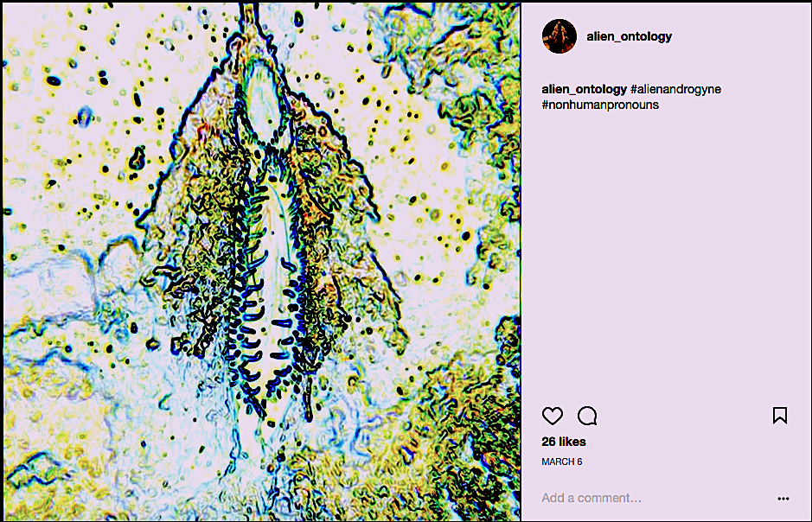Viewport: 812px width, 522px height.
Task: Select the number 26 in the likes count
Action: click(548, 442)
